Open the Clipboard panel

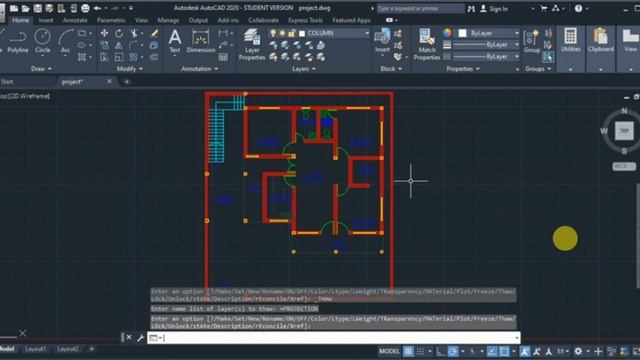click(x=601, y=40)
